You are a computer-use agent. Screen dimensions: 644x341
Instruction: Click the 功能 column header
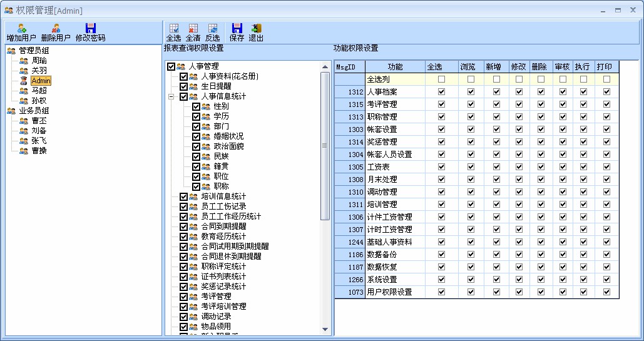click(395, 67)
